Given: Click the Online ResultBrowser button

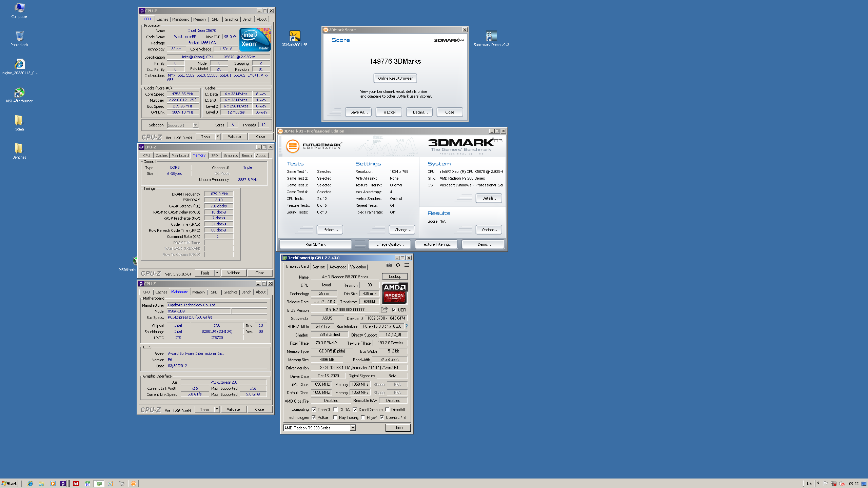Looking at the screenshot, I should pos(395,78).
